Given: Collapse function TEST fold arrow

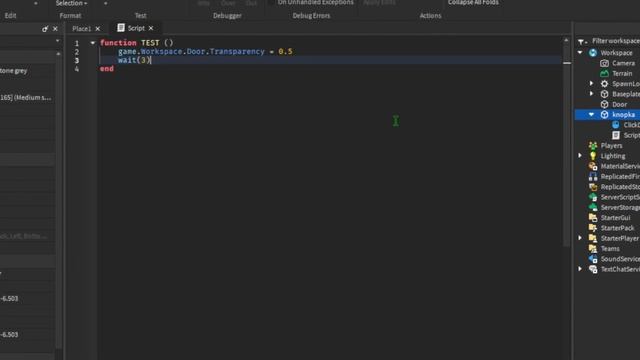Looking at the screenshot, I should [x=93, y=43].
